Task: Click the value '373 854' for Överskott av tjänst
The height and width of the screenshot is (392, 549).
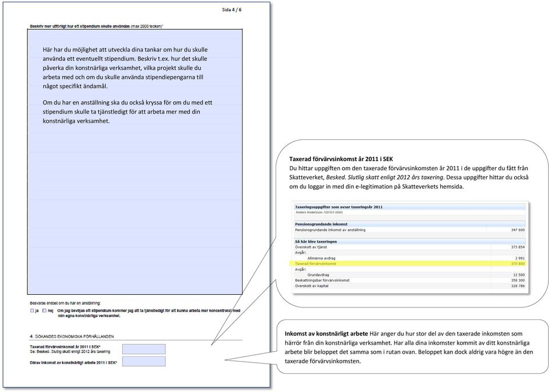Action: 518,247
